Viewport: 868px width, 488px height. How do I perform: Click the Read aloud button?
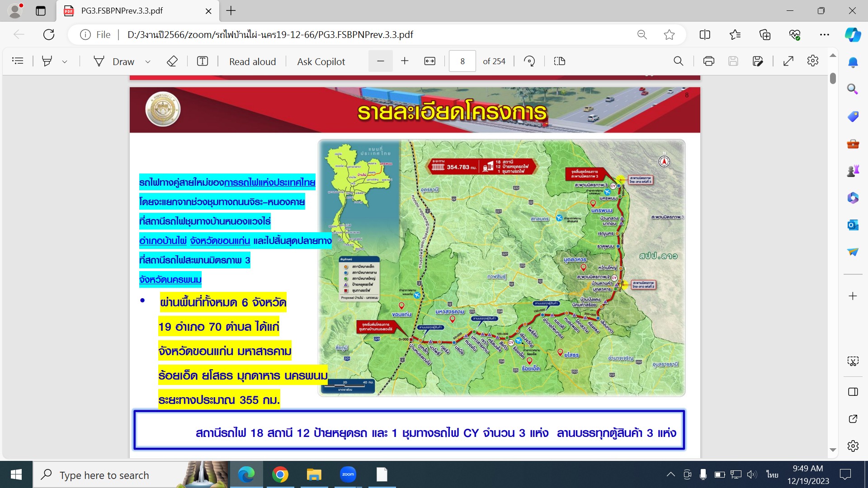[x=252, y=61]
